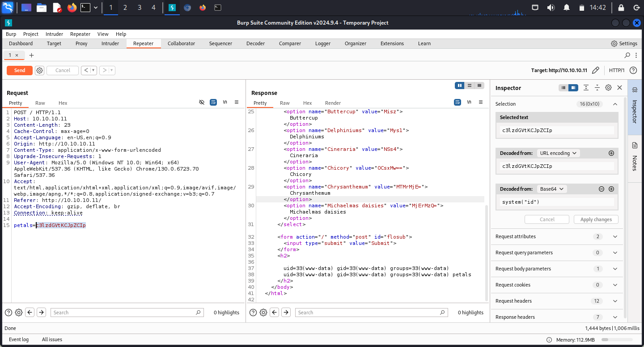Focus the response search field

click(372, 313)
